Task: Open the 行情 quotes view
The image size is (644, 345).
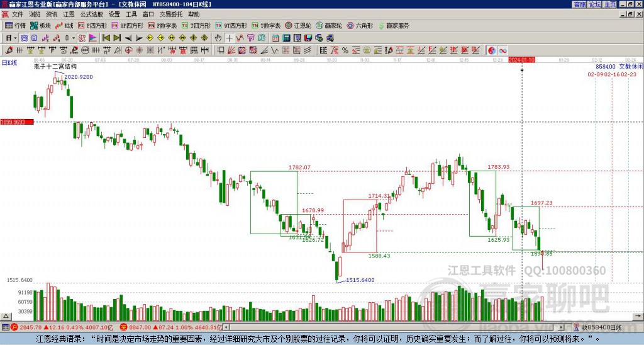Action: tap(15, 25)
